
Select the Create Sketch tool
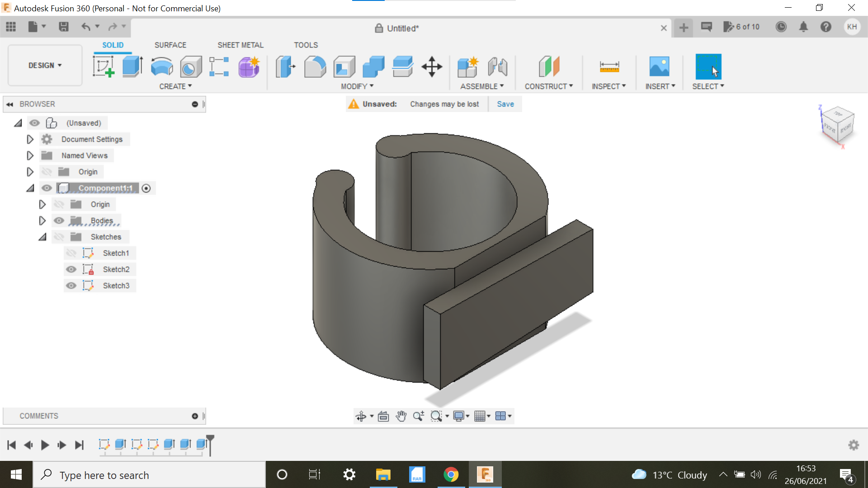[104, 66]
